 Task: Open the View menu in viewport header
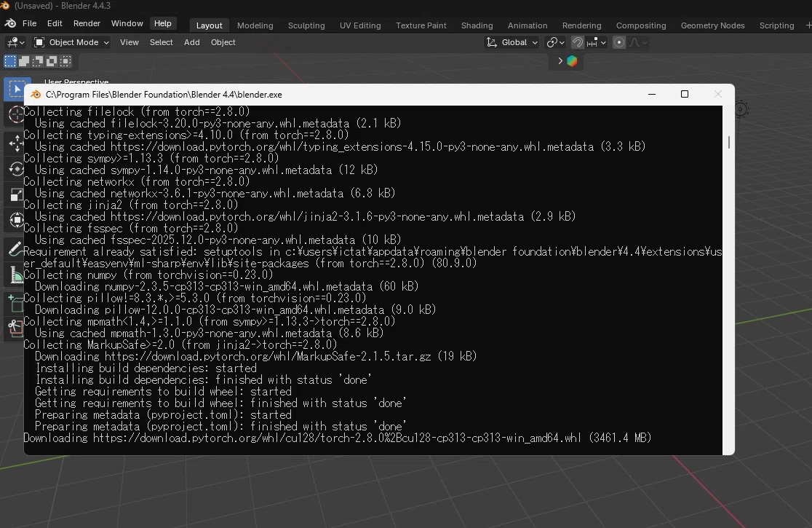pyautogui.click(x=129, y=42)
